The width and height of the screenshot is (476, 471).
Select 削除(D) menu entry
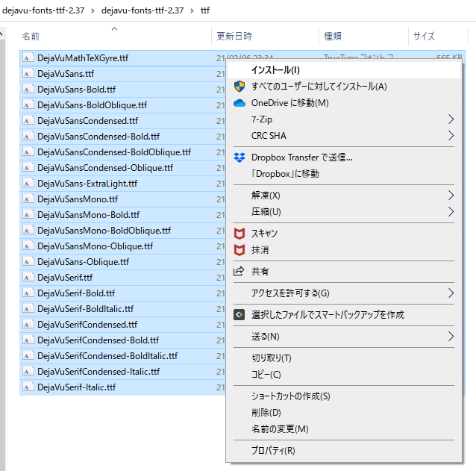(344, 413)
